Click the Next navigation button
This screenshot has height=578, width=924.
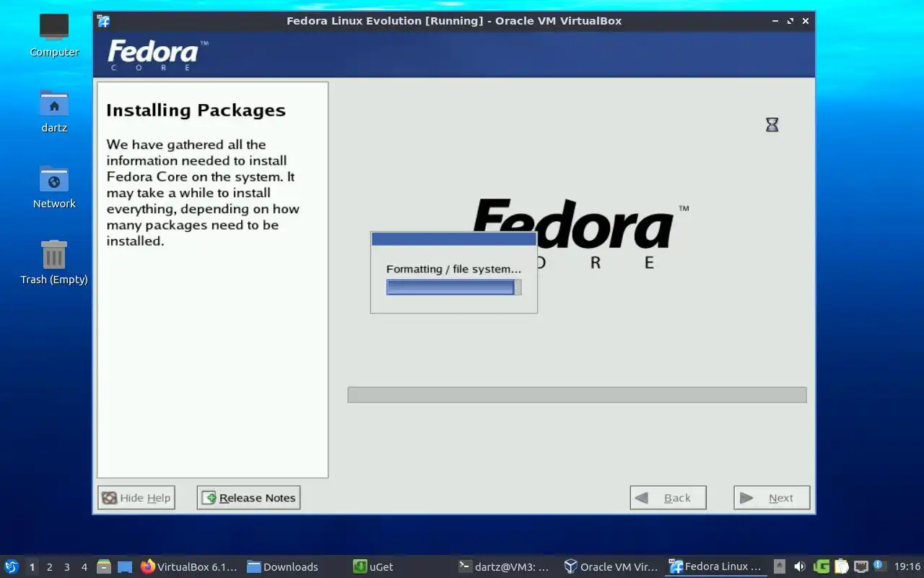tap(772, 498)
